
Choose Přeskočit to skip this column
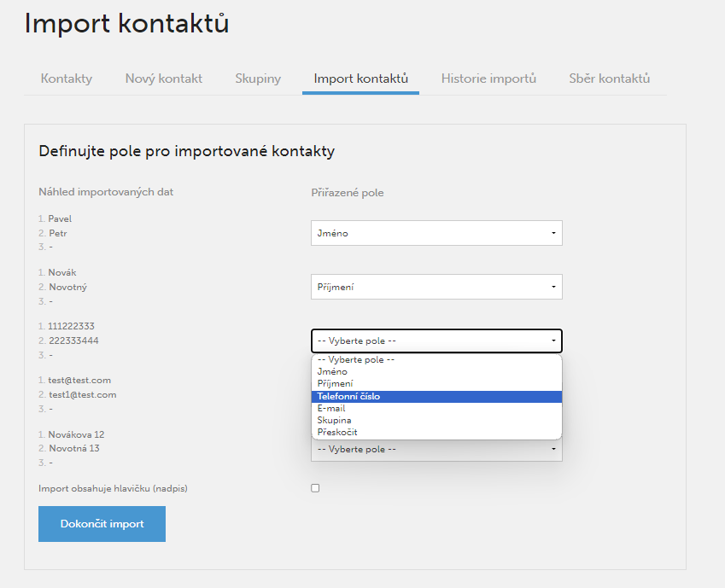click(436, 432)
